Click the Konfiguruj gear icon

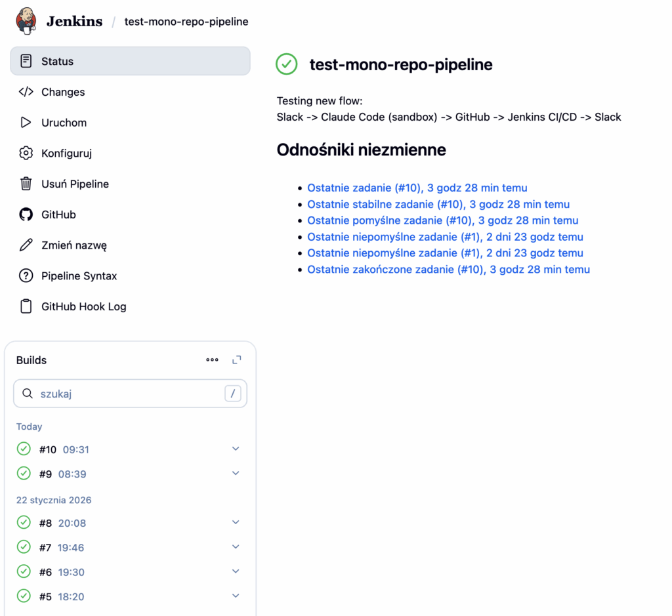[x=26, y=154]
